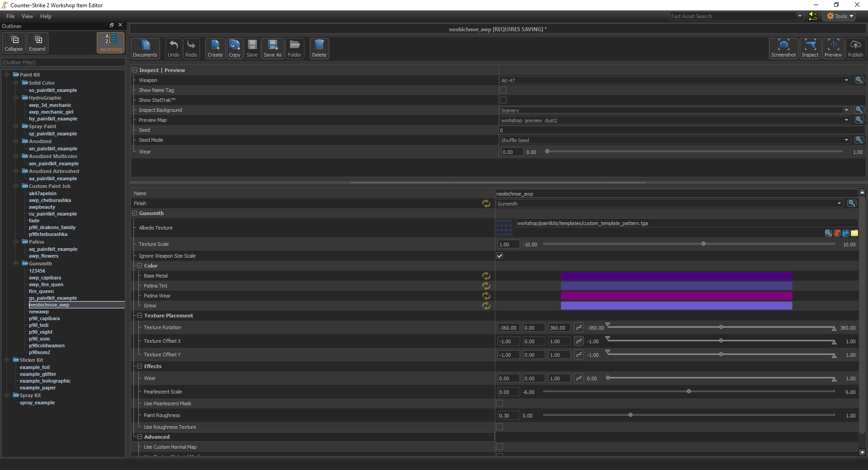The height and width of the screenshot is (470, 868).
Task: Click the Inspect pistol icon
Action: [x=810, y=48]
